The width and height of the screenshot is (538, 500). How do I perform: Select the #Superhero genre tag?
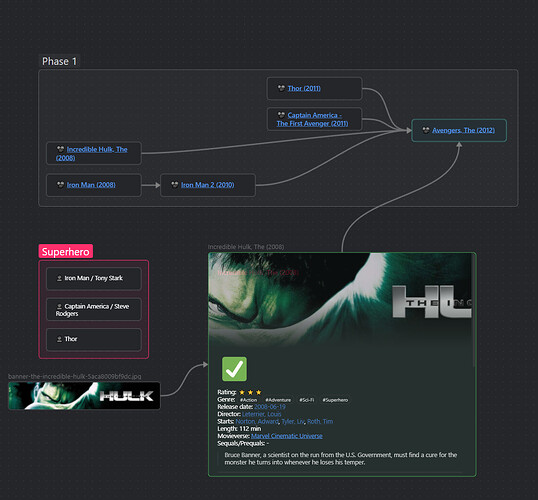coord(335,400)
